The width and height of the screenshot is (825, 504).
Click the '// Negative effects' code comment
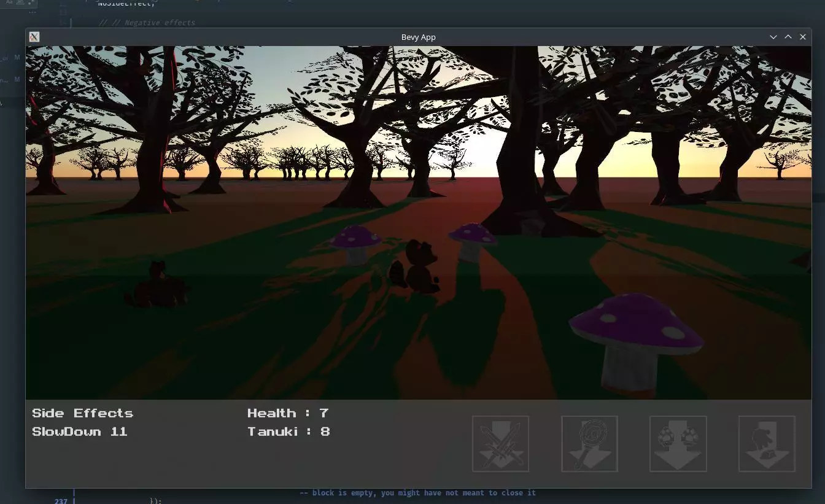point(147,23)
